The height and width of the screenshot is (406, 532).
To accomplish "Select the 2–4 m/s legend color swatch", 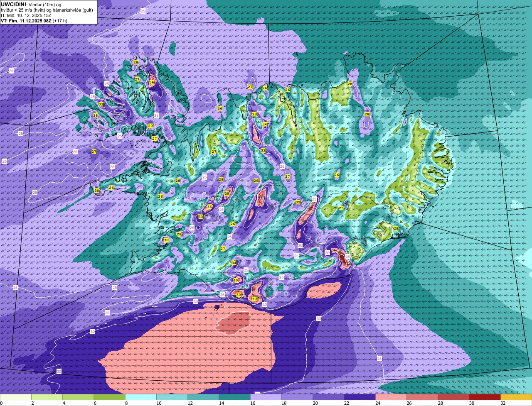I will pos(47,397).
